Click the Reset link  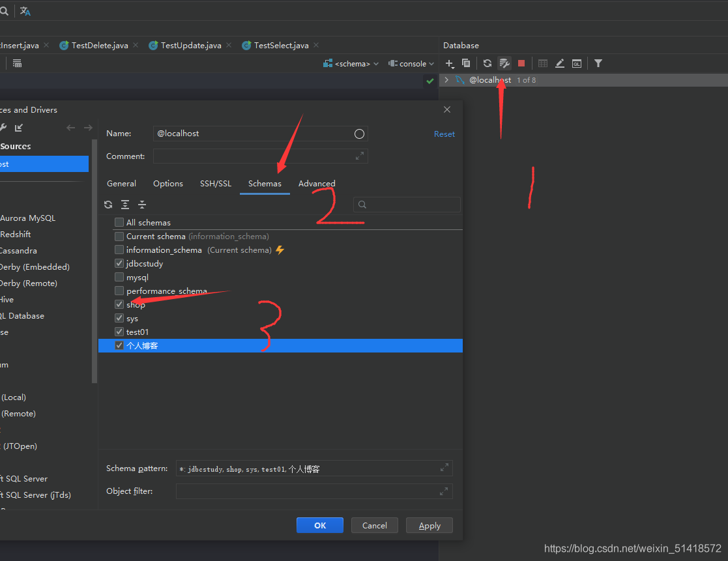click(x=444, y=134)
